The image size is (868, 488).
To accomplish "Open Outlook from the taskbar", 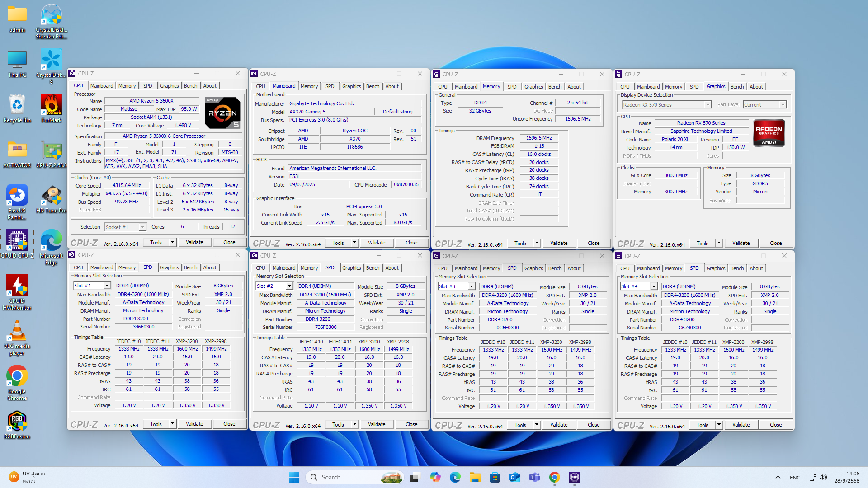I will pos(514,477).
